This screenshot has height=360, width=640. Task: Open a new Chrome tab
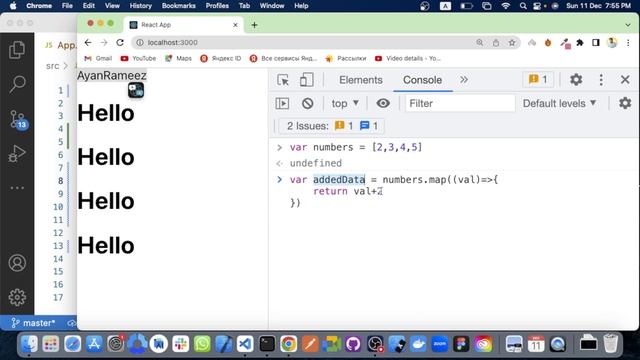(x=254, y=25)
